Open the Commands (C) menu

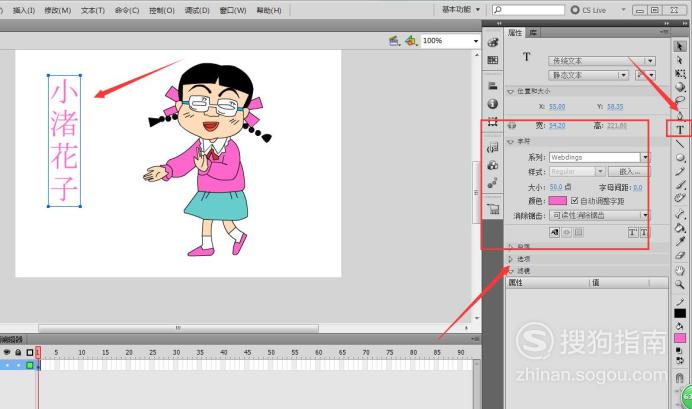pos(127,10)
